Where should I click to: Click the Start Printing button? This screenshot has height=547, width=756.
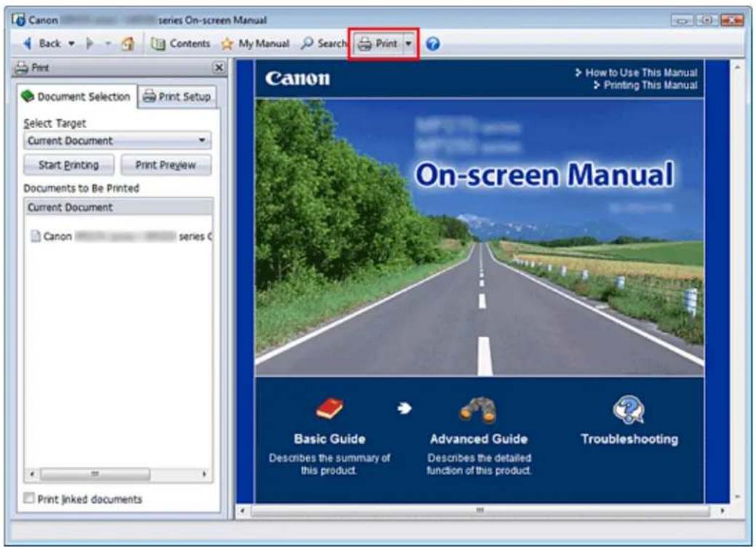69,166
